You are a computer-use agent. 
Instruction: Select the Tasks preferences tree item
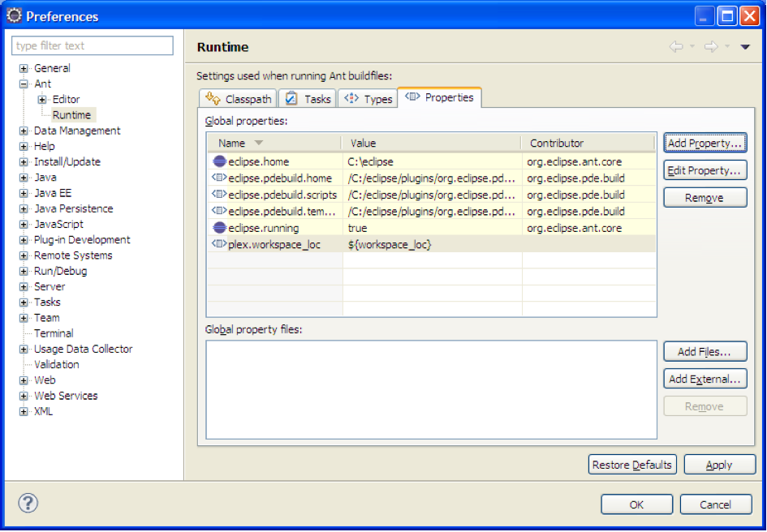(47, 302)
